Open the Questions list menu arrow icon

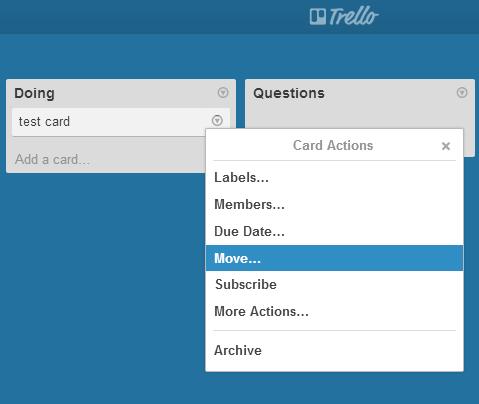(462, 92)
